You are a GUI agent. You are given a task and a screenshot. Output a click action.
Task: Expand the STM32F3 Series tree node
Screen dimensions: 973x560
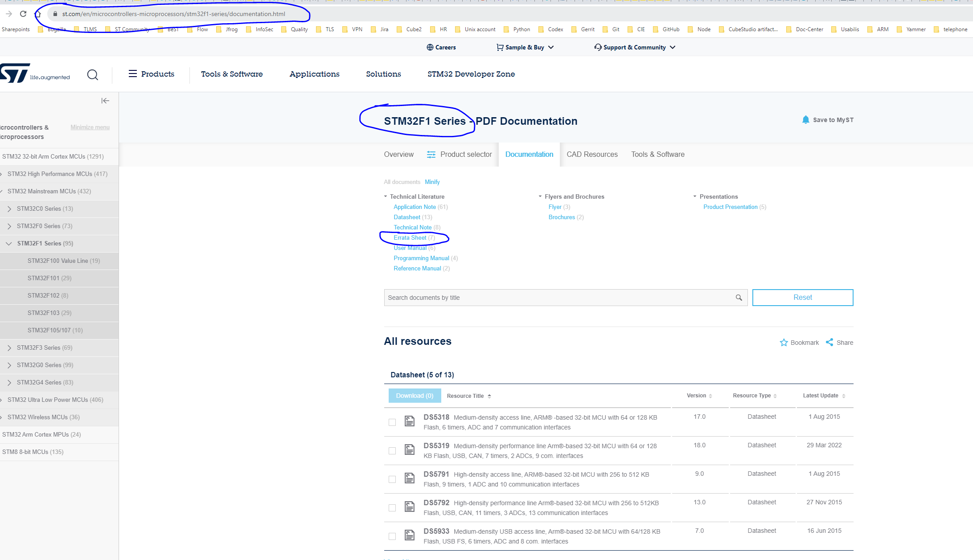click(9, 348)
